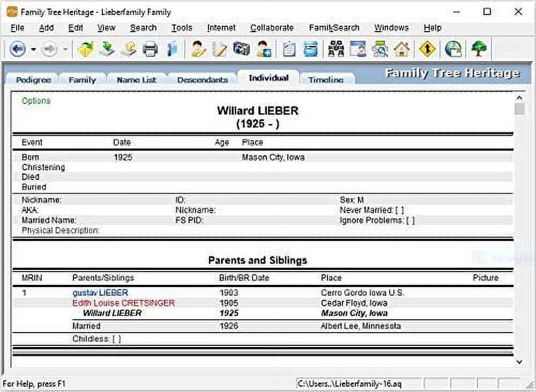Open the FamilySearch menu
The height and width of the screenshot is (392, 536).
(x=334, y=28)
